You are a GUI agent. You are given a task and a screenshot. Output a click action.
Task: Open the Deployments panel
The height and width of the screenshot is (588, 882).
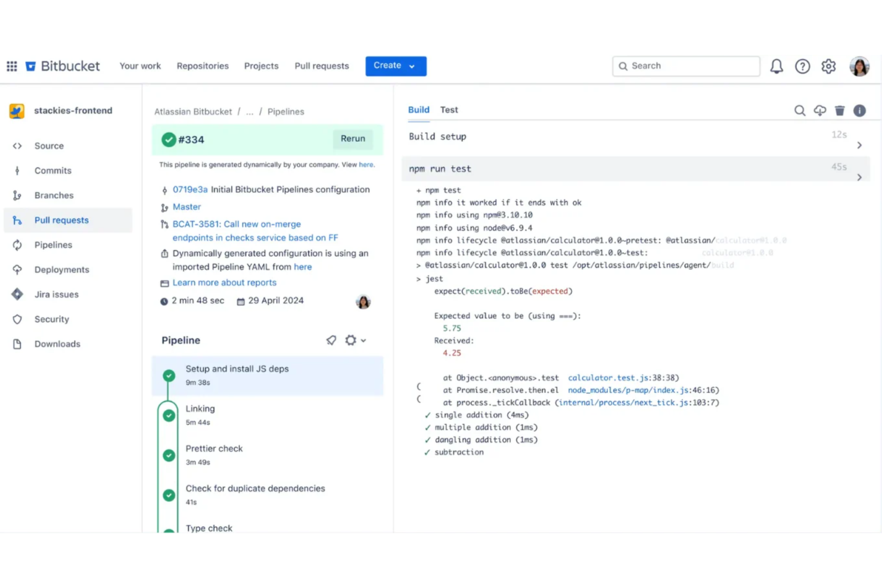[62, 269]
